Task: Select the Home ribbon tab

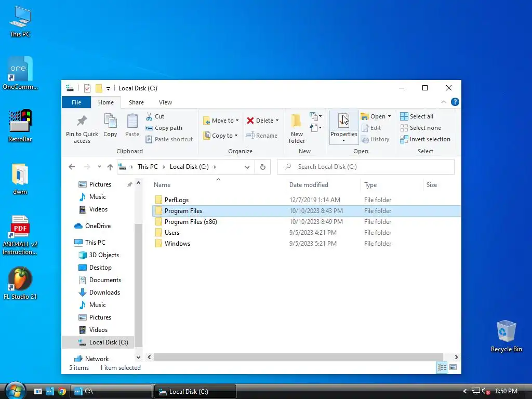Action: 106,102
